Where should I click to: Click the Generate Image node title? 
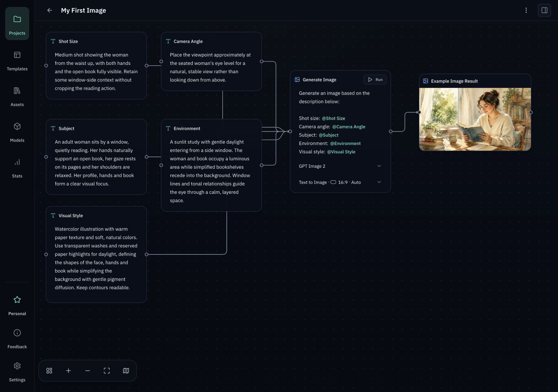pyautogui.click(x=320, y=80)
